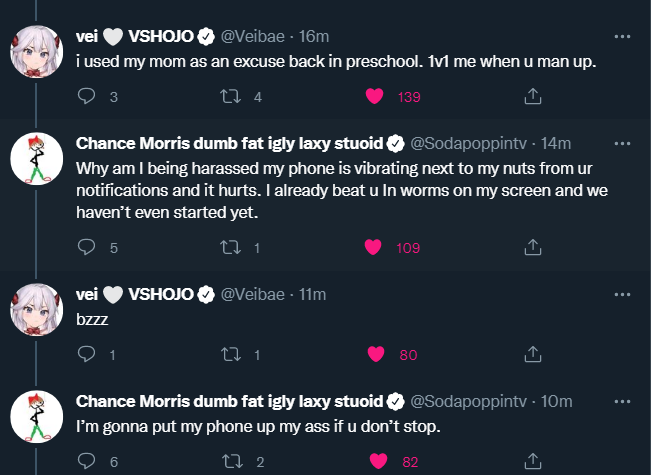Screen dimensions: 651x475
Task: Open more options on bzzz tweet
Action: coord(622,294)
